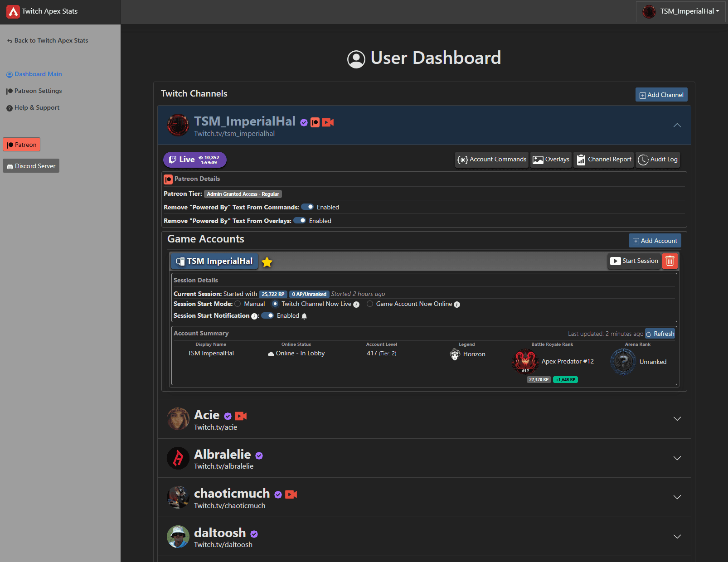Click Add Channel button
The image size is (728, 562).
(661, 95)
